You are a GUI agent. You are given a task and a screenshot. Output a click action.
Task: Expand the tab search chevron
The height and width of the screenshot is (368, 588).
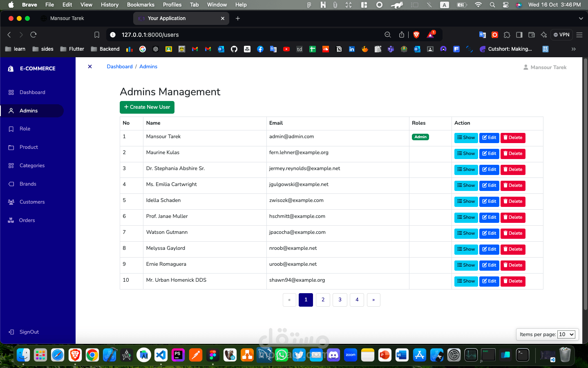tap(581, 18)
